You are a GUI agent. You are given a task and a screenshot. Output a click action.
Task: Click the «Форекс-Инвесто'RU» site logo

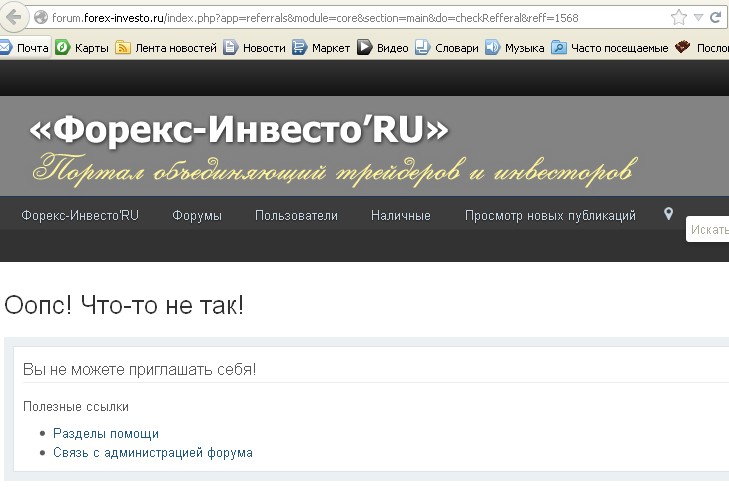pos(239,129)
